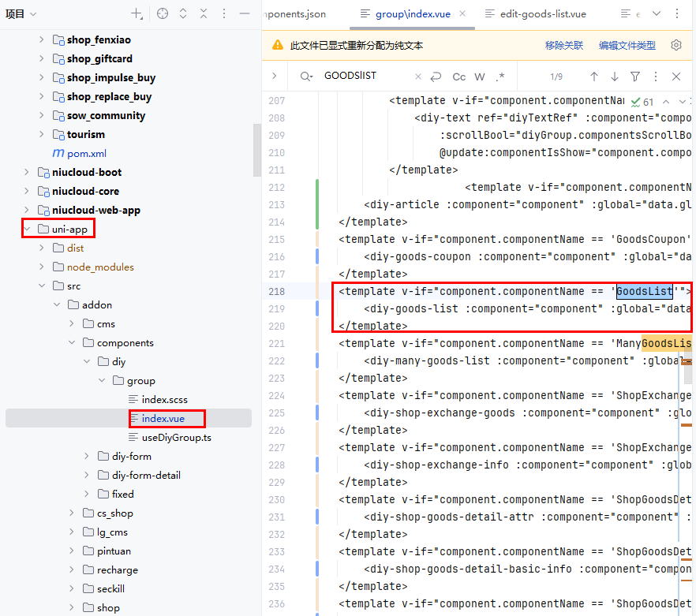Collapse the uni-app folder
The height and width of the screenshot is (616, 696).
pyautogui.click(x=27, y=229)
